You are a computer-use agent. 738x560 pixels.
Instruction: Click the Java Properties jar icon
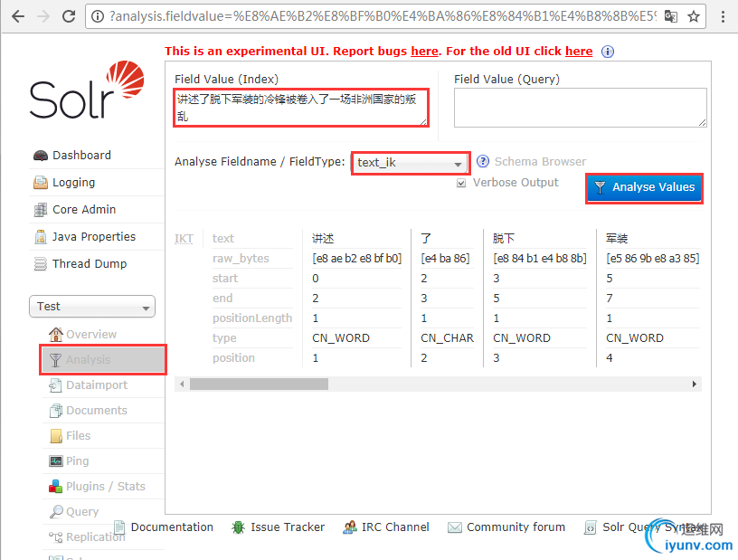41,237
